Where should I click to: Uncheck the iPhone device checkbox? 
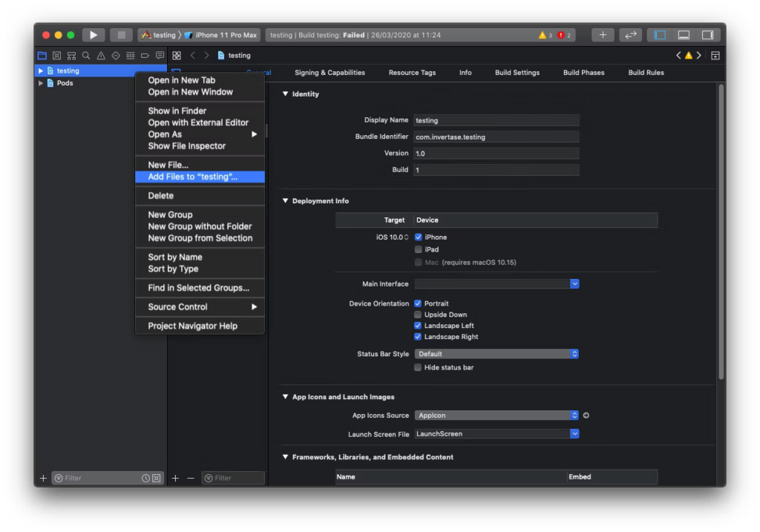419,237
